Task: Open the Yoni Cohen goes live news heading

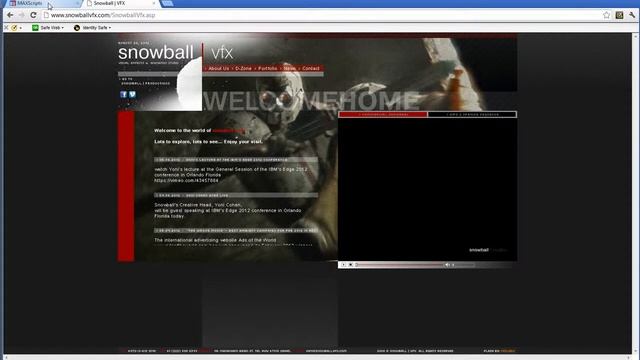Action: 236,195
